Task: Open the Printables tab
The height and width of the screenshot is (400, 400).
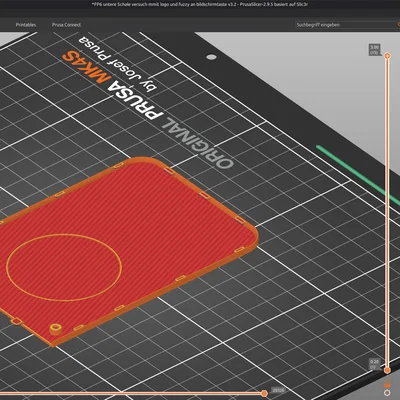Action: point(26,25)
